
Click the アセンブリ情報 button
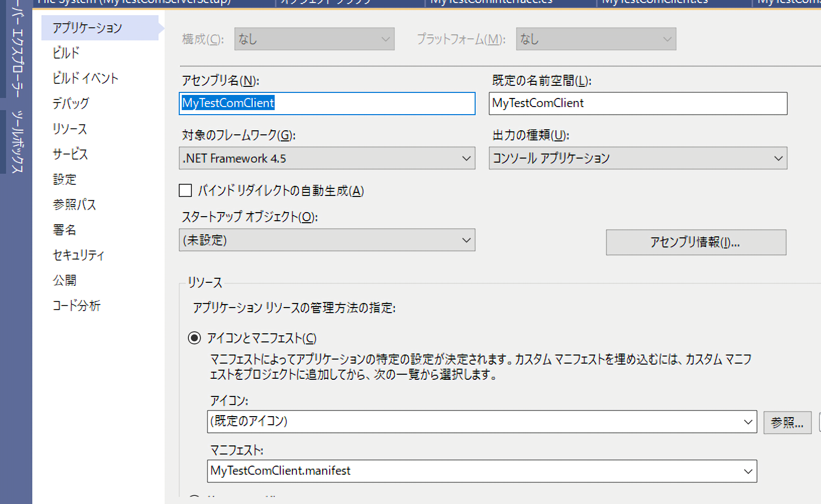695,242
